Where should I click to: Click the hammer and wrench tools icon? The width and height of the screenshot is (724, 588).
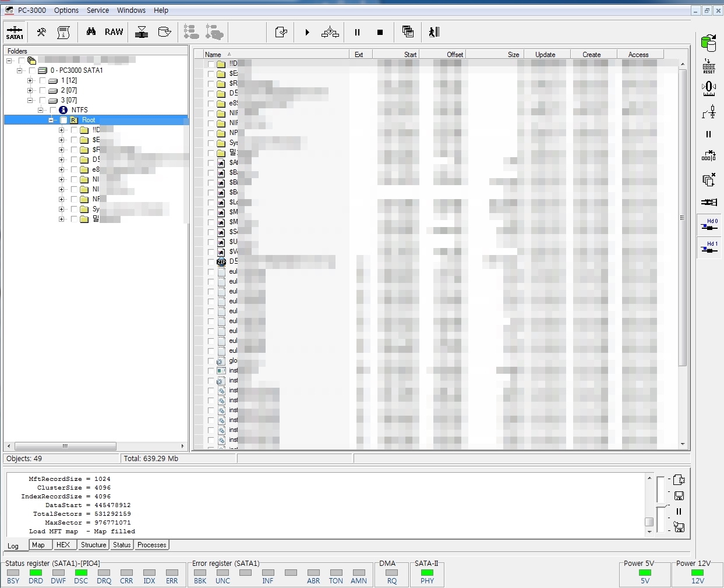point(41,32)
